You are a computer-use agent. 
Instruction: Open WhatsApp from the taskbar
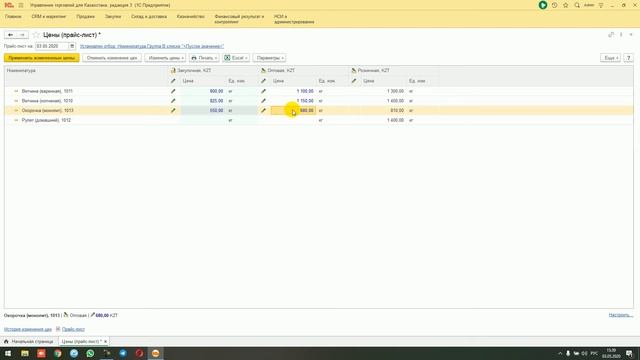click(90, 353)
